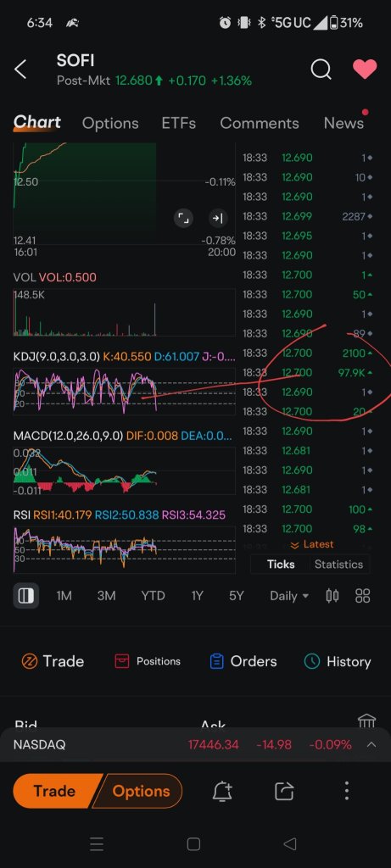Tap the RSI indicator label
Image resolution: width=391 pixels, height=868 pixels.
(x=21, y=515)
